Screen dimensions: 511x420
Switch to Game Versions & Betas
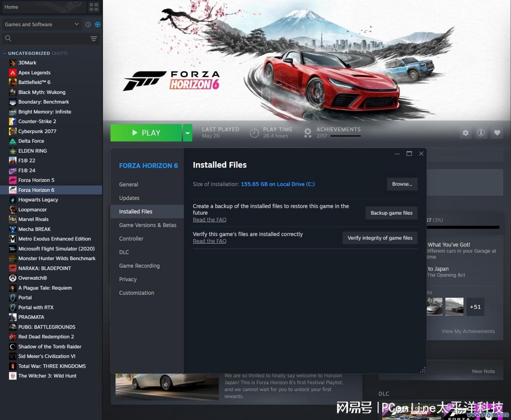(147, 225)
